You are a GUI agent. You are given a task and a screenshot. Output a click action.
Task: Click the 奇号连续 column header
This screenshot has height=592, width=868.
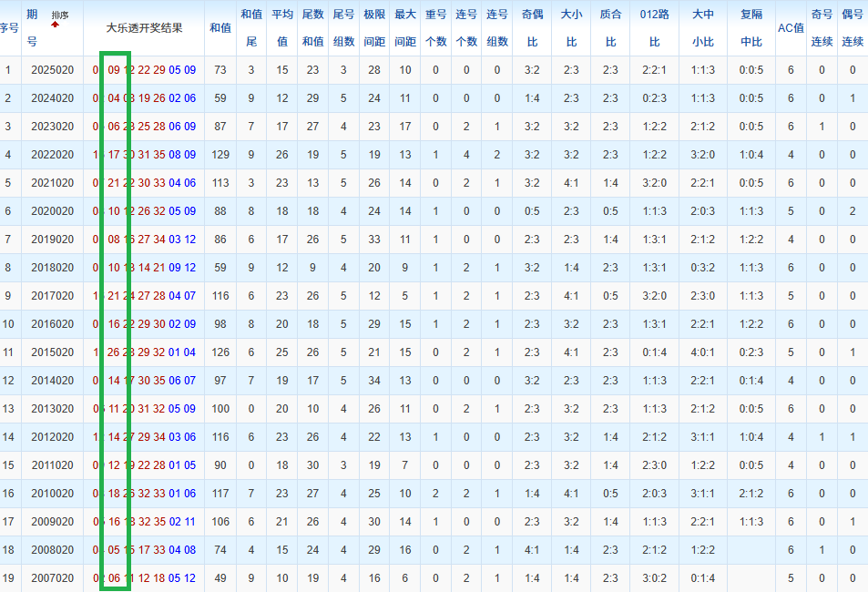point(822,27)
